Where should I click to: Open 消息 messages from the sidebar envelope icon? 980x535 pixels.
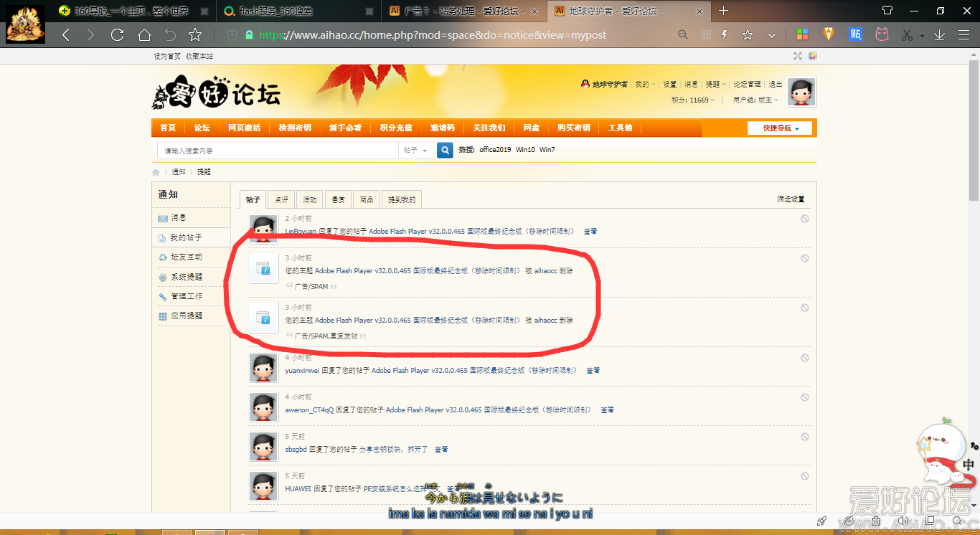pos(162,218)
